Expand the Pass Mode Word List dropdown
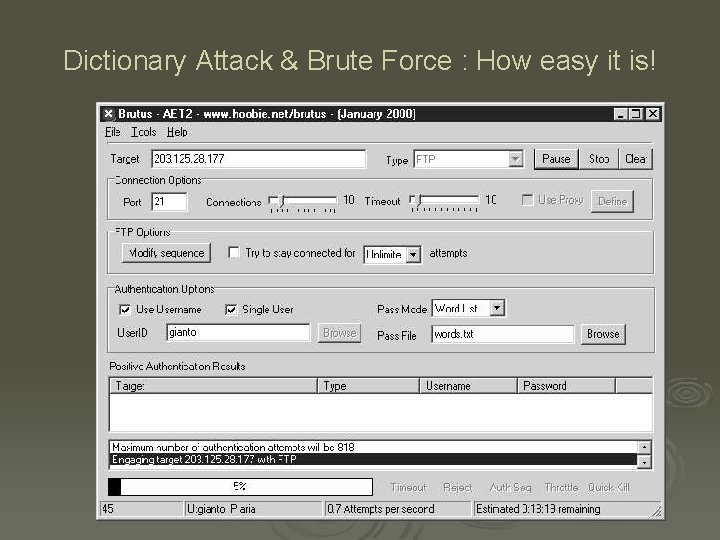This screenshot has width=720, height=540. pos(497,308)
